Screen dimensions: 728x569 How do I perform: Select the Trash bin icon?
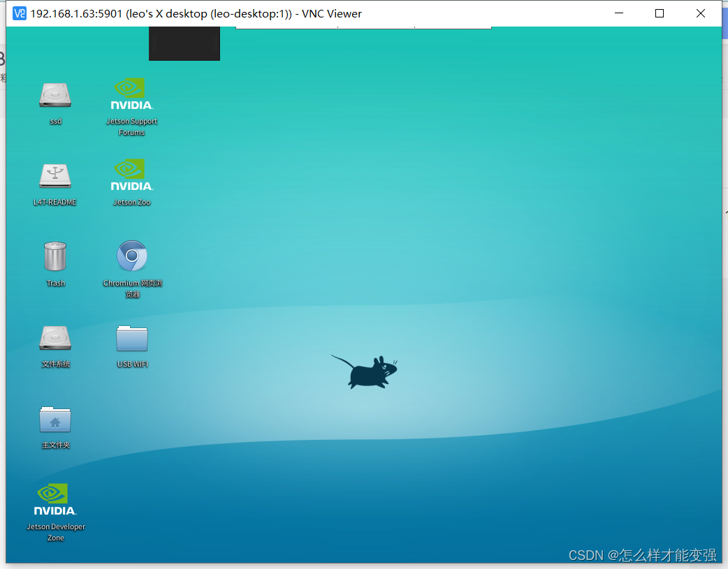[x=55, y=256]
